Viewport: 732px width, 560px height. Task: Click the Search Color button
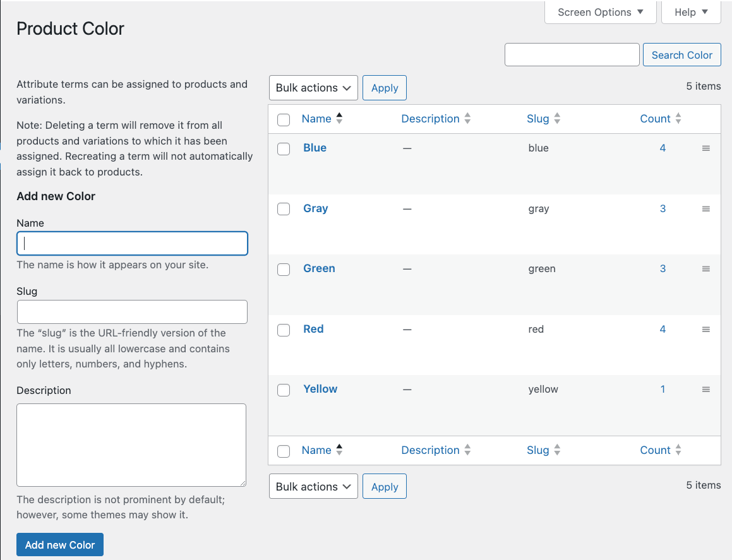pos(682,54)
